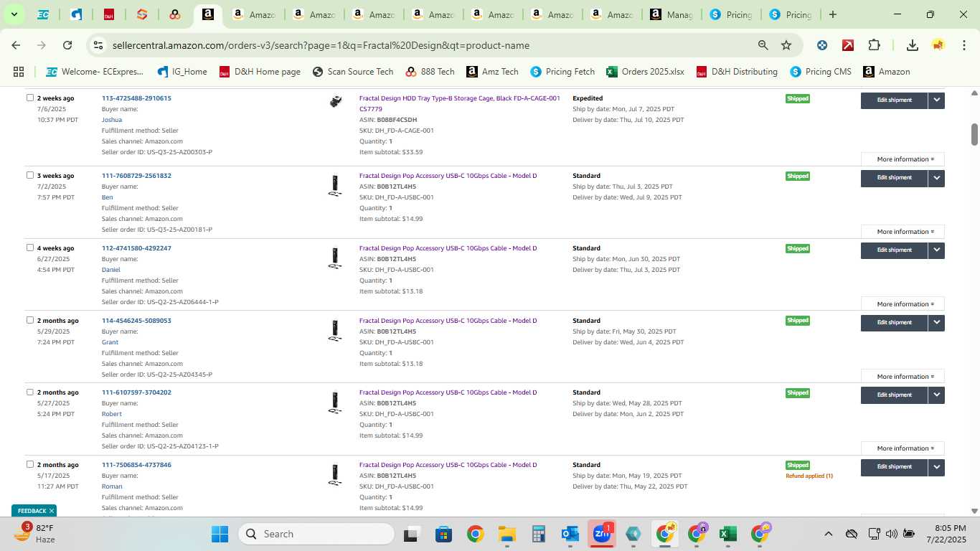This screenshot has height=551, width=980.
Task: Open buyer name Grant link
Action: (110, 342)
